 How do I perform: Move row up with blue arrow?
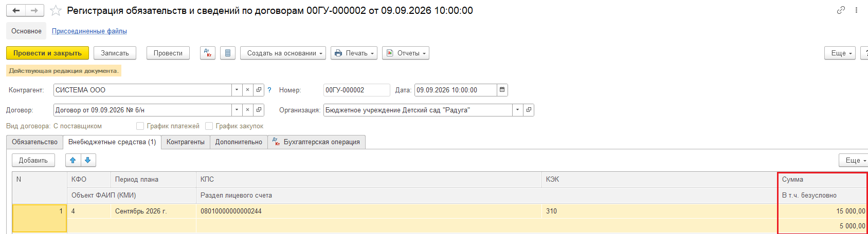tap(73, 160)
